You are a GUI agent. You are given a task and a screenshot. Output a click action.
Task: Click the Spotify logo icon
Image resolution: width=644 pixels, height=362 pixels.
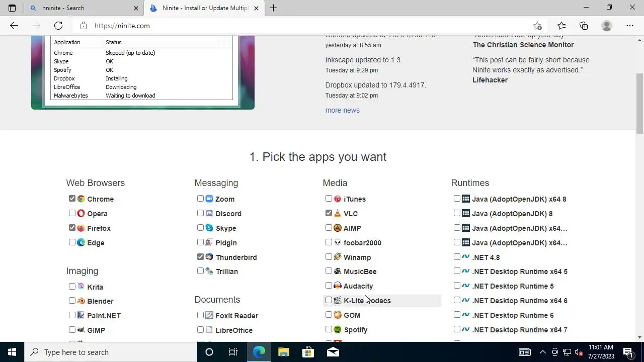click(338, 330)
